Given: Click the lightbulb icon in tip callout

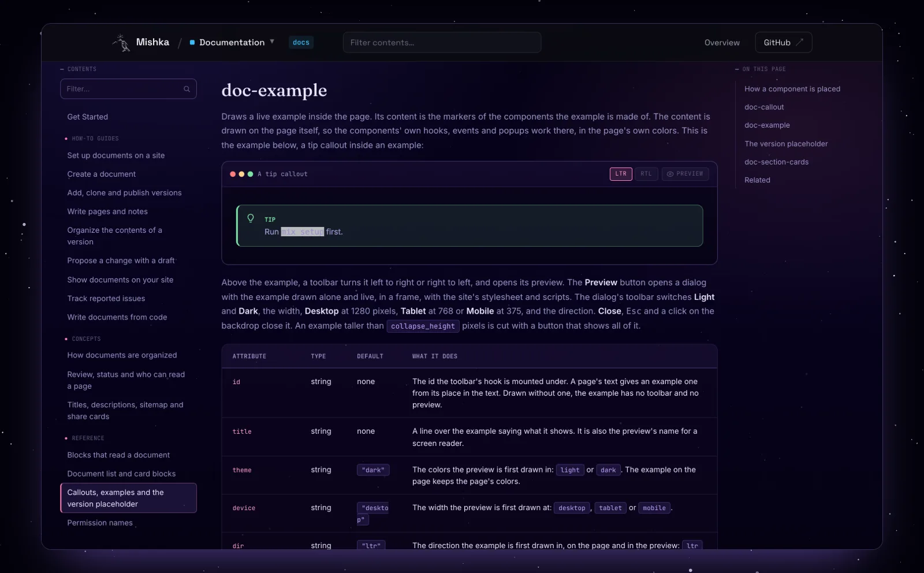Looking at the screenshot, I should [251, 218].
